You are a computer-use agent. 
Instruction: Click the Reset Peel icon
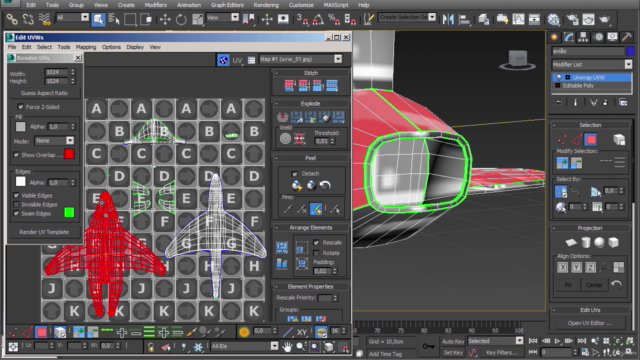pyautogui.click(x=325, y=186)
